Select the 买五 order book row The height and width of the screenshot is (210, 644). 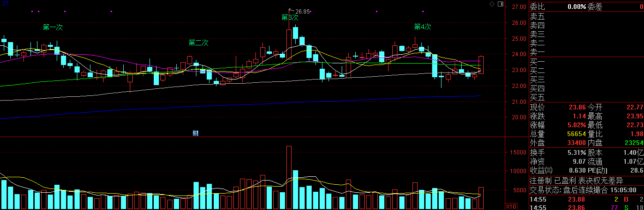click(586, 97)
